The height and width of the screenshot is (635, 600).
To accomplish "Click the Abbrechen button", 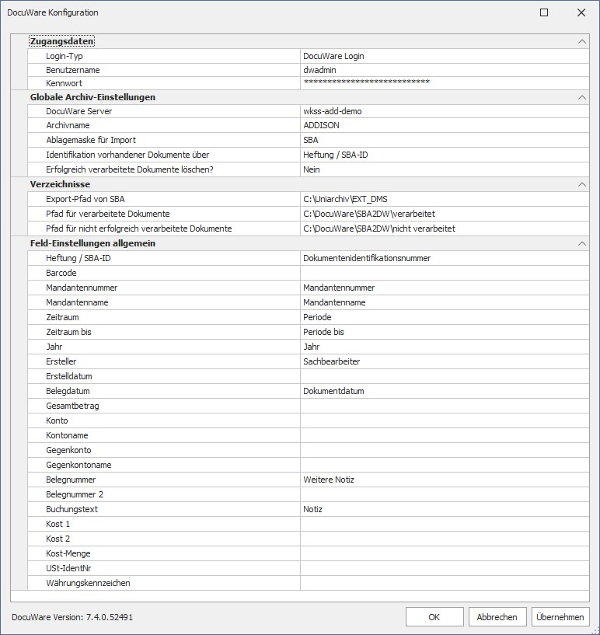I will click(x=497, y=617).
